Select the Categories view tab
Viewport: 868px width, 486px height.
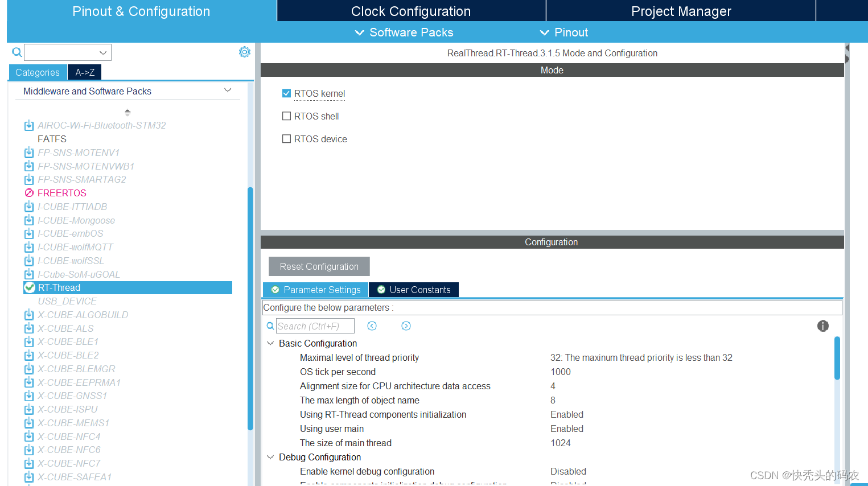click(38, 72)
